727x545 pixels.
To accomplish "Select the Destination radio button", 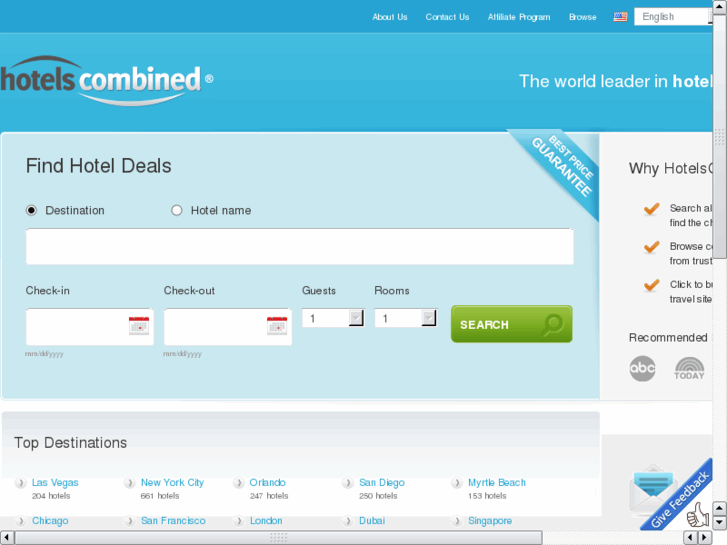I will point(32,211).
